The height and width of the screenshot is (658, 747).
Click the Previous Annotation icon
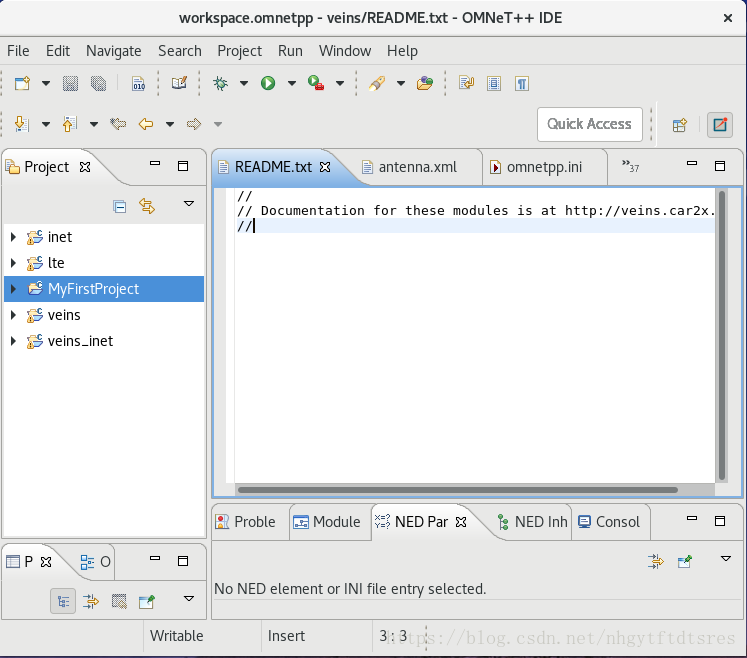coord(70,124)
